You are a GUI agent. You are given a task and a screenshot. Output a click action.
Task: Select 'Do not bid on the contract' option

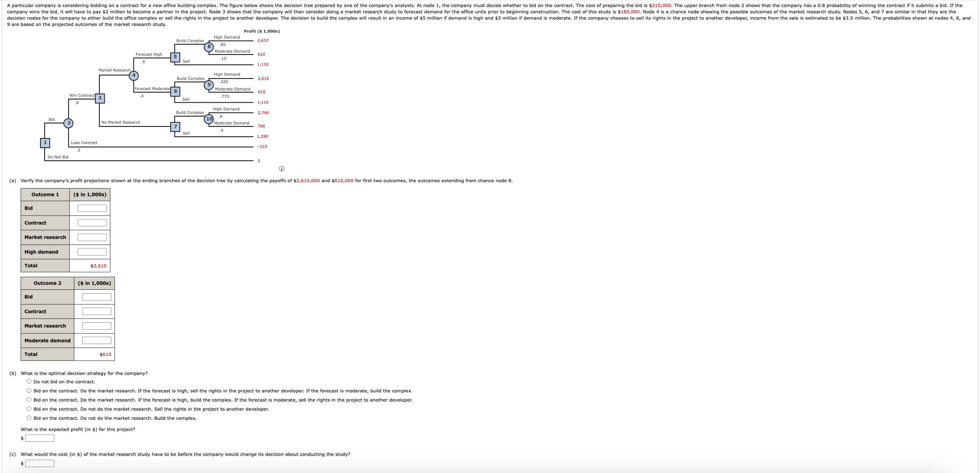pyautogui.click(x=29, y=381)
